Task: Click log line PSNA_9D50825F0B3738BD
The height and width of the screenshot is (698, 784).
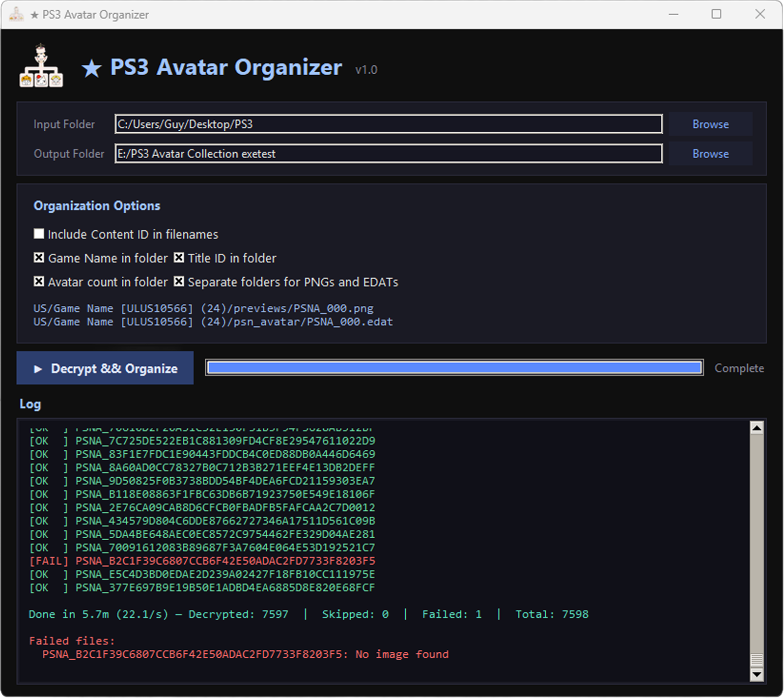Action: click(202, 481)
